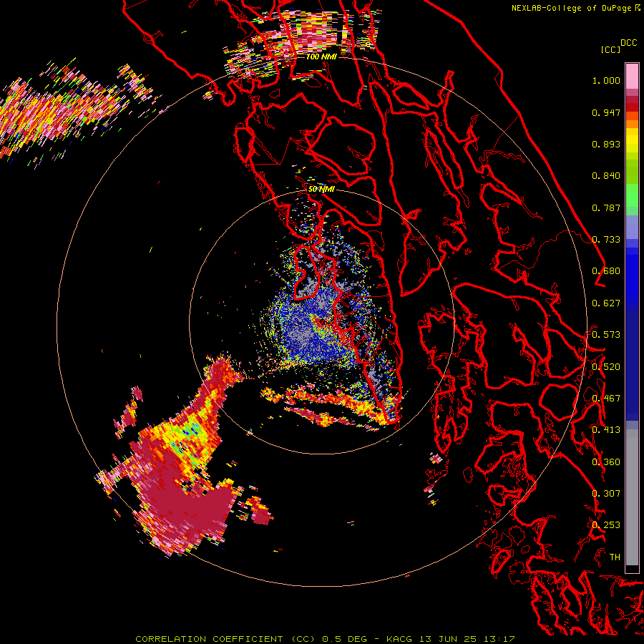
Task: Click the 0.627 scale value
Action: (x=606, y=303)
